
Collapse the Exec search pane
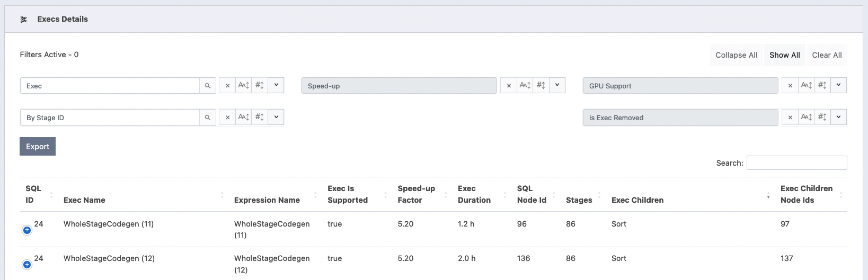(276, 85)
